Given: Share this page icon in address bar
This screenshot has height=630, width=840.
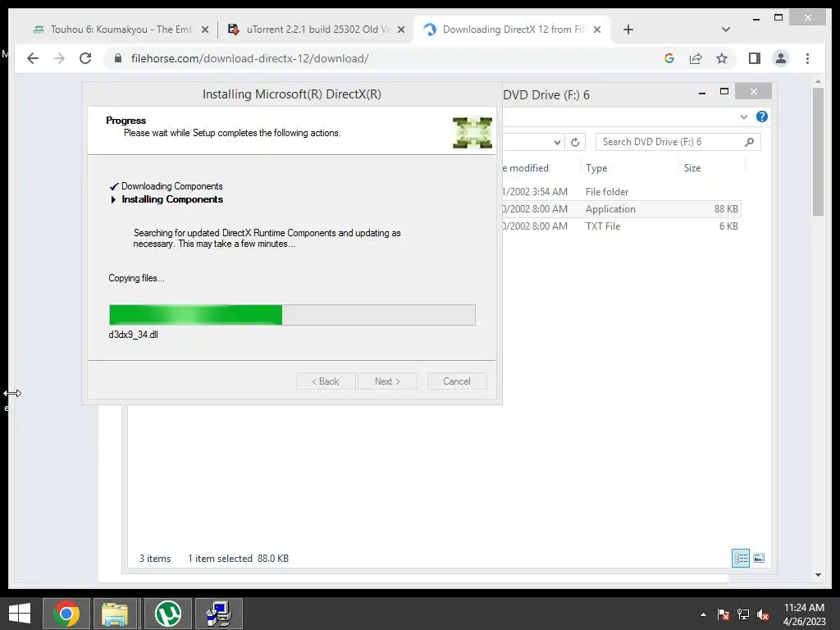Looking at the screenshot, I should point(696,58).
